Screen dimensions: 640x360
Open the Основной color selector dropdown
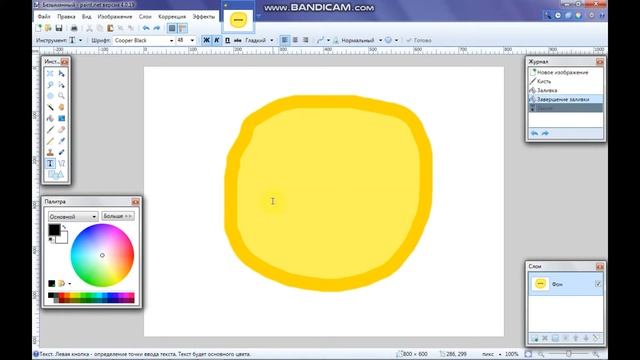click(x=73, y=216)
